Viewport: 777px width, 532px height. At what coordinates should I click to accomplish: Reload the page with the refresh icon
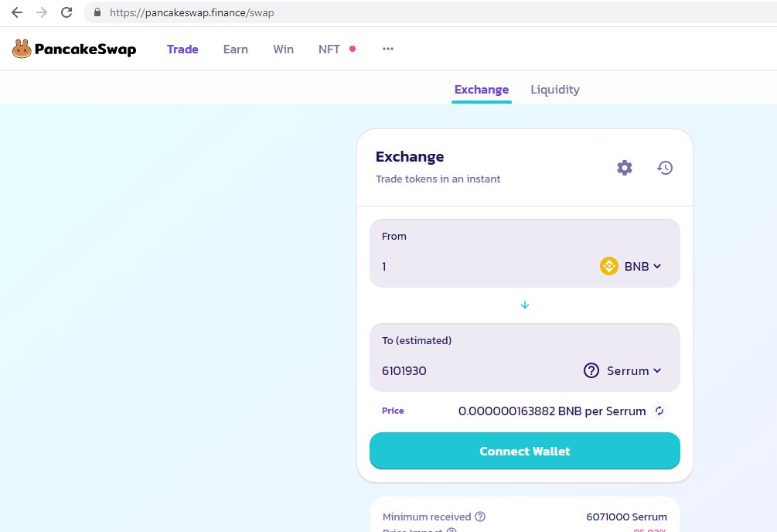tap(66, 12)
